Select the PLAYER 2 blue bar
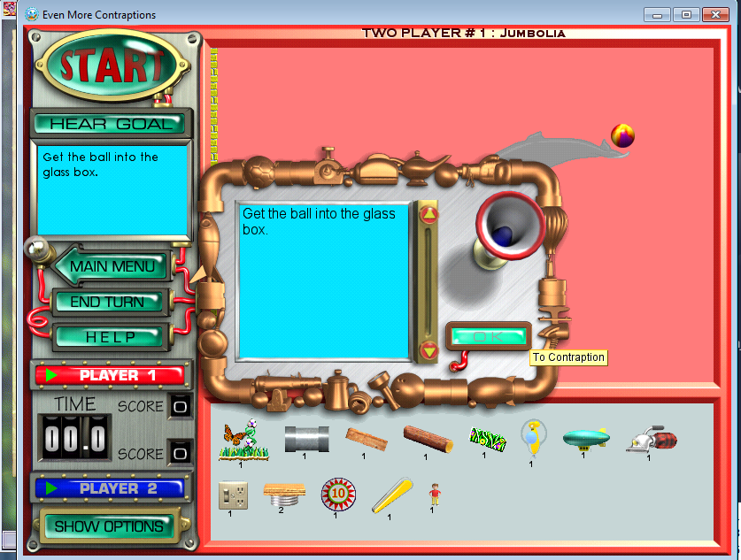 click(107, 488)
